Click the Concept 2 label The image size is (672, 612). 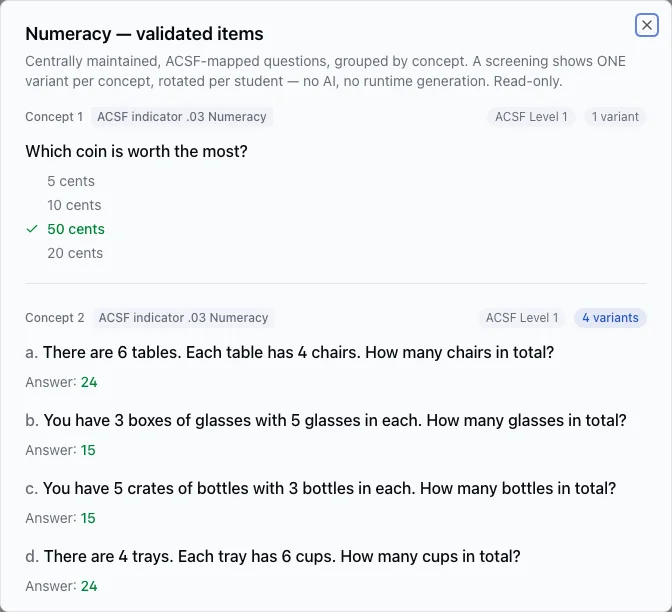click(55, 318)
